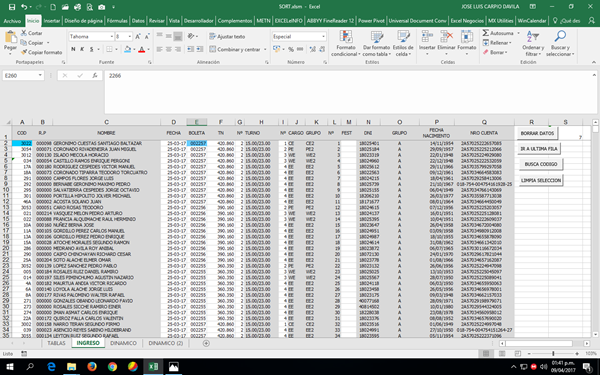Open File Explorer from the taskbar

(71, 367)
